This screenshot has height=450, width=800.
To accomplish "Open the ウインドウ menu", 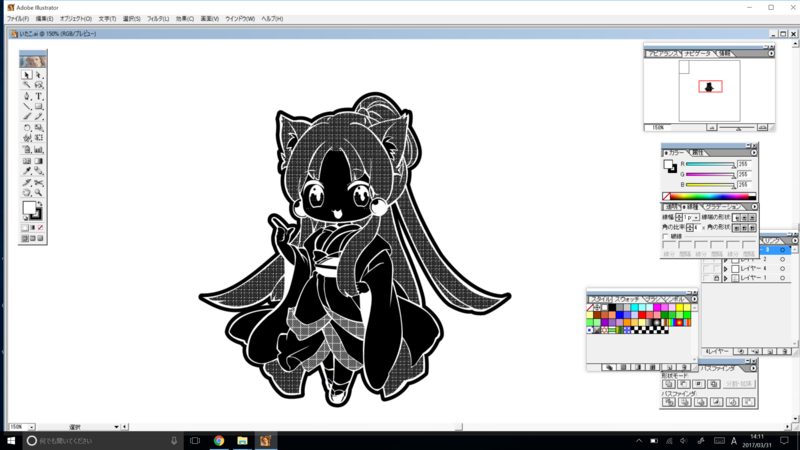I will click(x=240, y=18).
